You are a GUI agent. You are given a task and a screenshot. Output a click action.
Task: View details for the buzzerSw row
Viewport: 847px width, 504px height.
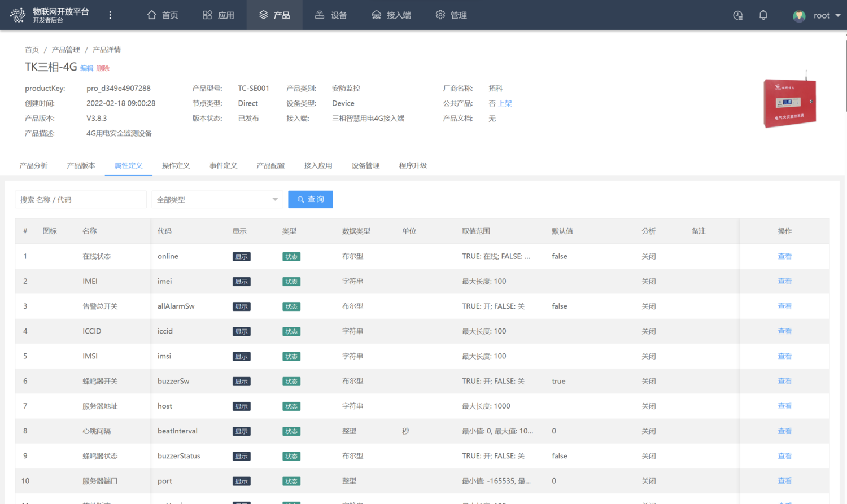pos(784,381)
